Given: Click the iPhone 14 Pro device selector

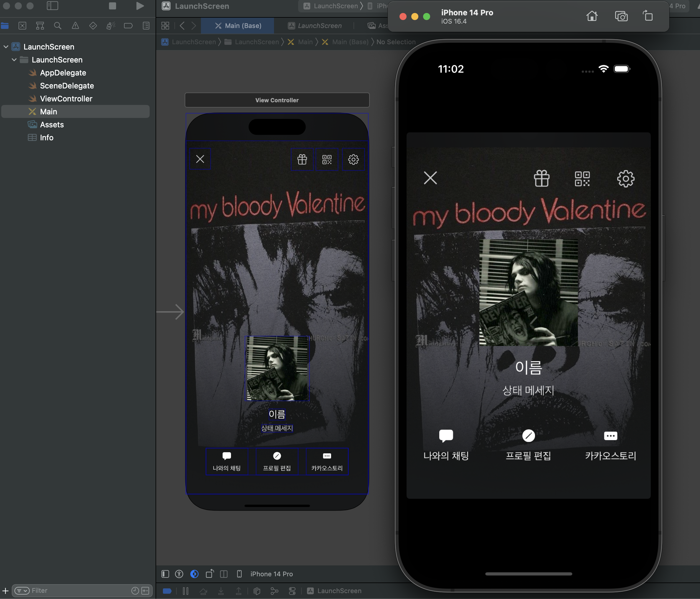Looking at the screenshot, I should [271, 574].
